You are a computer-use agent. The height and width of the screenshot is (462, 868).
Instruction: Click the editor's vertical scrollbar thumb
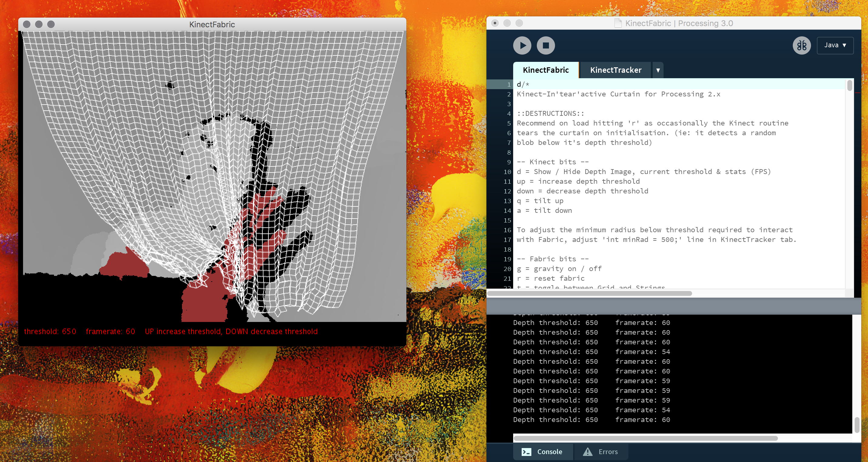click(x=849, y=85)
